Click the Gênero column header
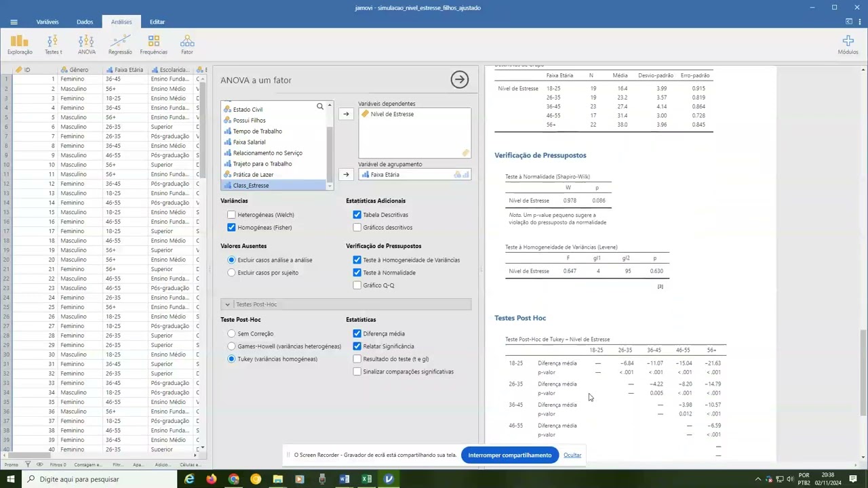This screenshot has width=868, height=488. coord(79,70)
